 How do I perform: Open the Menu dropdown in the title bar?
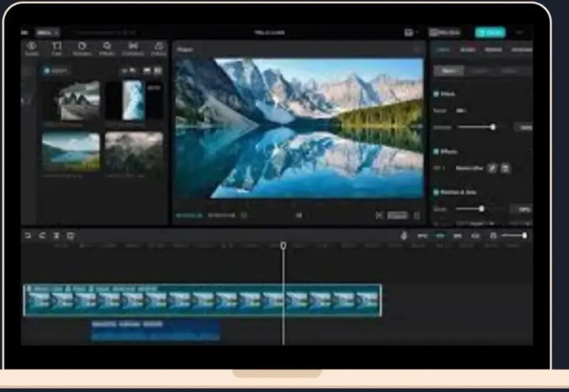[x=47, y=33]
